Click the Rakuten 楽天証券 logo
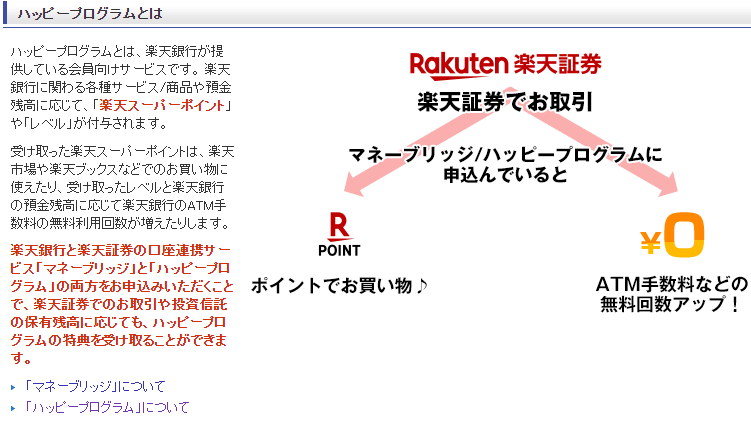Screen dimensions: 751x429 [505, 65]
